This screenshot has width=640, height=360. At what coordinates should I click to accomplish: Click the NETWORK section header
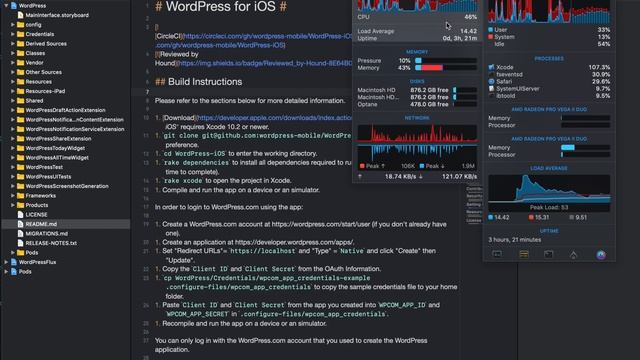point(417,118)
